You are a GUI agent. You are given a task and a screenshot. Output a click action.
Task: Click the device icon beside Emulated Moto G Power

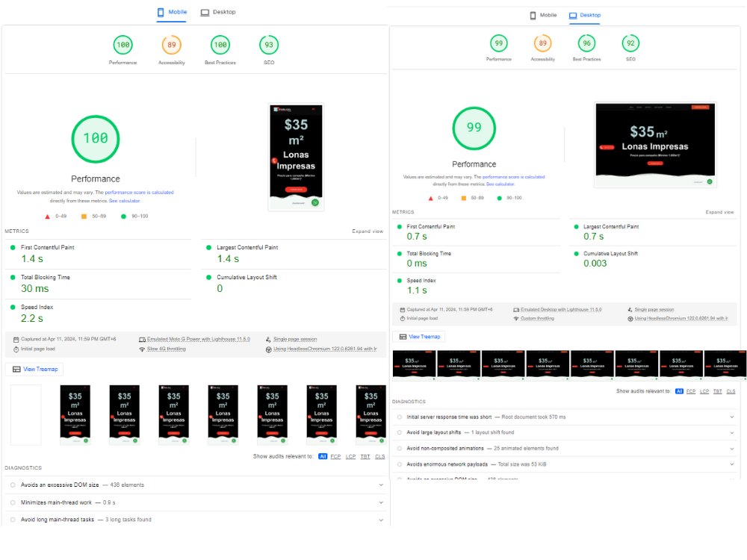pos(142,340)
